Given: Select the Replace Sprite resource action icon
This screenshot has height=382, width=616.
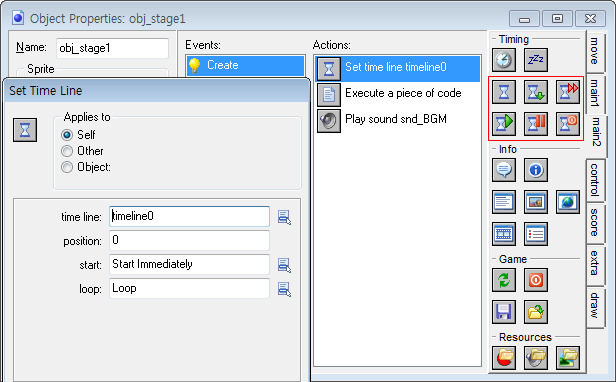Looking at the screenshot, I should pyautogui.click(x=504, y=358).
